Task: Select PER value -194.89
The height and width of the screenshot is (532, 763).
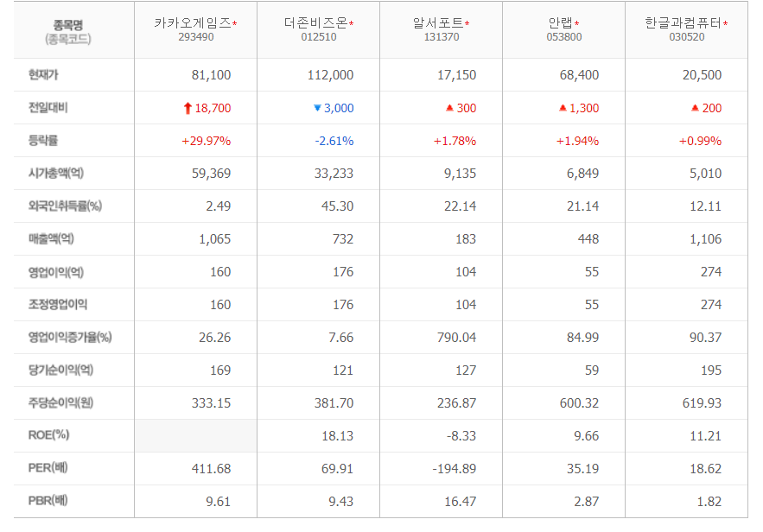Action: point(454,469)
